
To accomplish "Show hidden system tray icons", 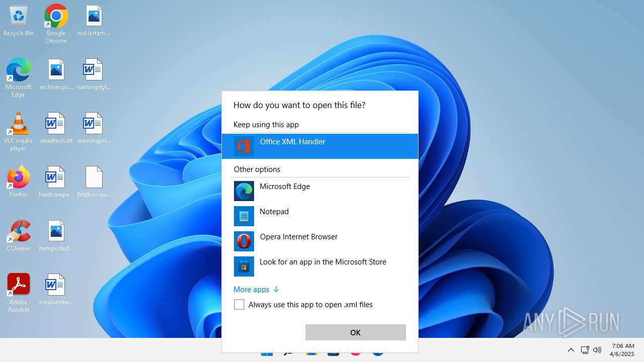I will (x=571, y=350).
